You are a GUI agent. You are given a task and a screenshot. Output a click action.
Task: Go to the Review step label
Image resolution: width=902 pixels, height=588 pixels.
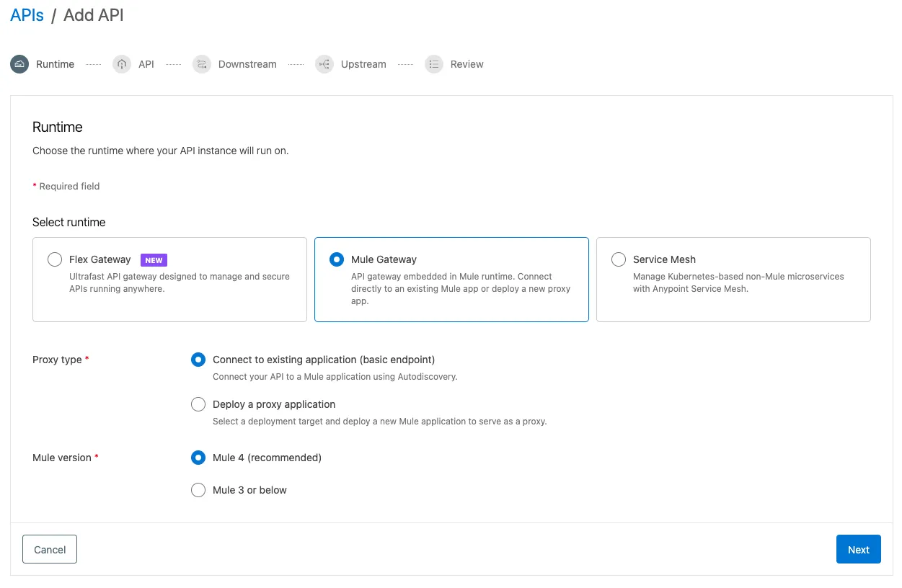click(x=467, y=64)
